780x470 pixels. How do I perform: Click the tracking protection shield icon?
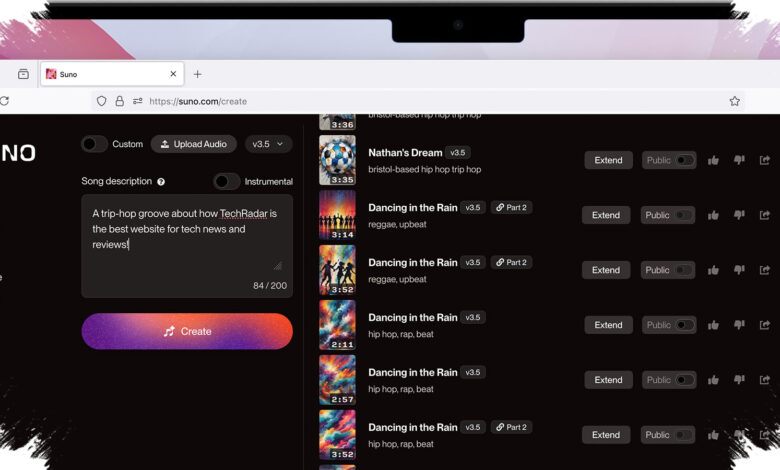[x=101, y=101]
